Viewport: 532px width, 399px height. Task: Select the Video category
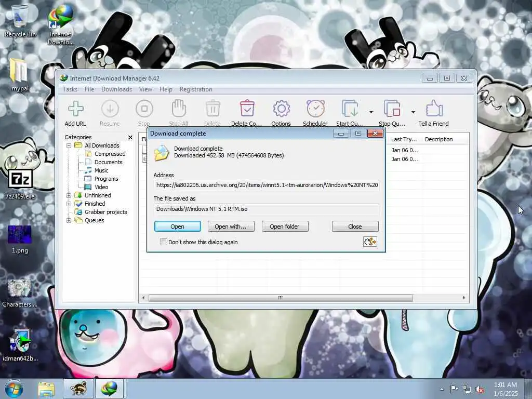(101, 187)
